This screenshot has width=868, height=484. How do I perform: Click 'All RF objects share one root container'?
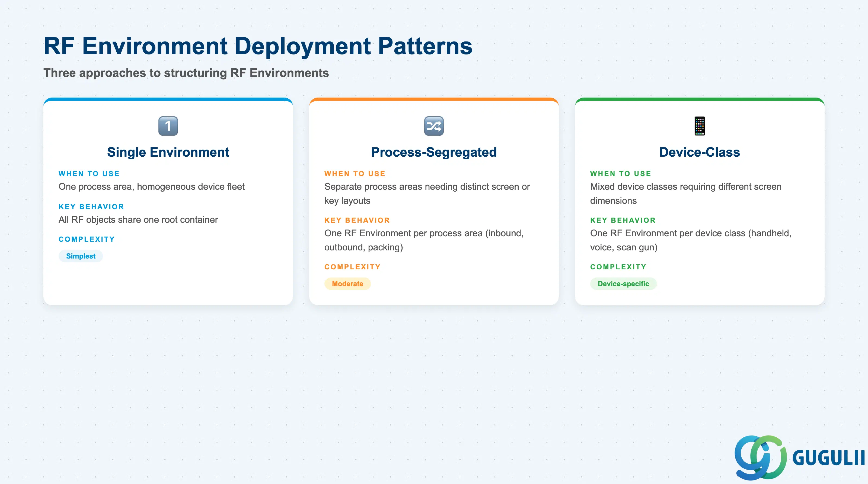(x=138, y=220)
